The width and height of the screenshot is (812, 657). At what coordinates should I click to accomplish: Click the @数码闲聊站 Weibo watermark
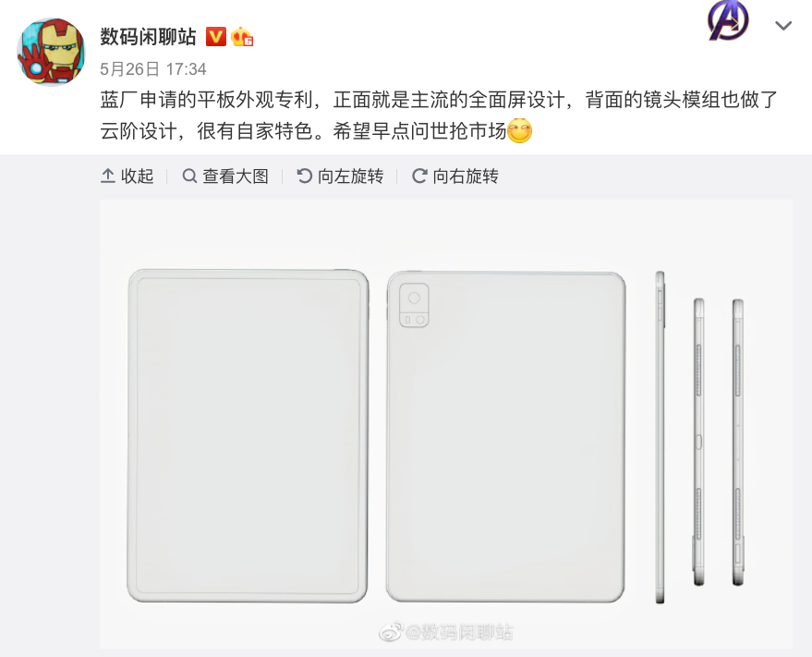(446, 632)
